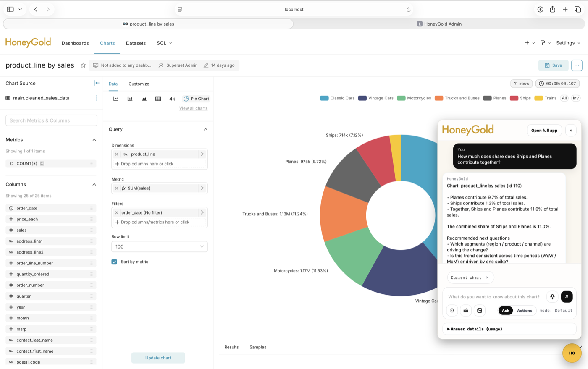Image resolution: width=588 pixels, height=369 pixels.
Task: Open the image attachment icon in chat
Action: point(480,311)
